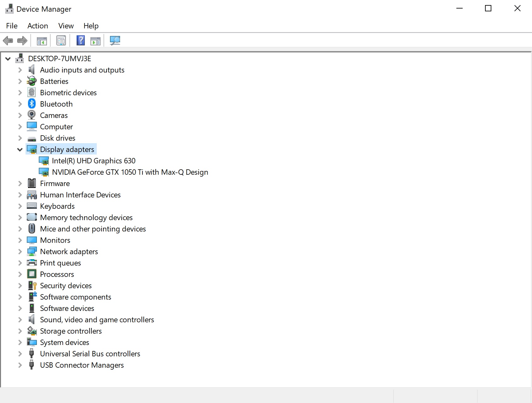This screenshot has width=532, height=403.
Task: Click the Back arrow toolbar icon
Action: (8, 41)
